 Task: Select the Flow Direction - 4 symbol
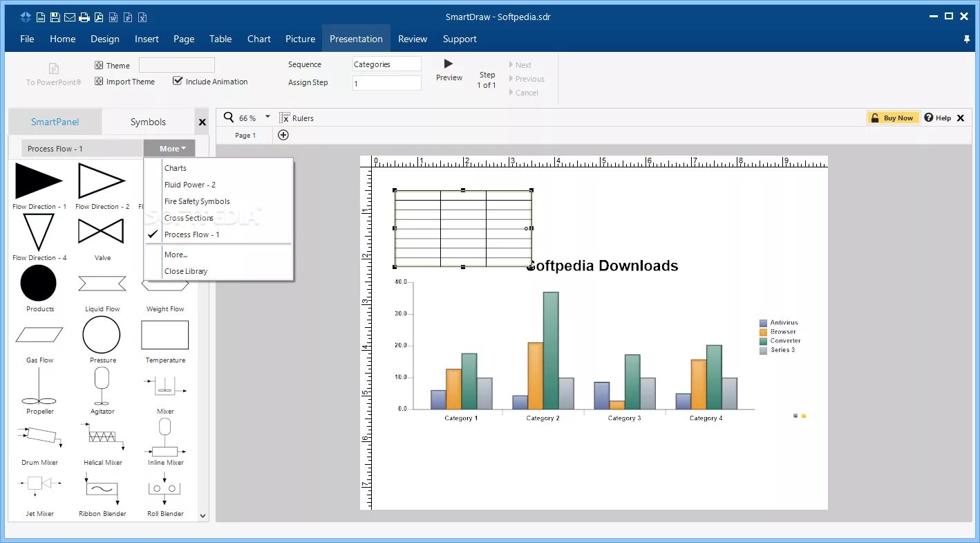coord(39,237)
